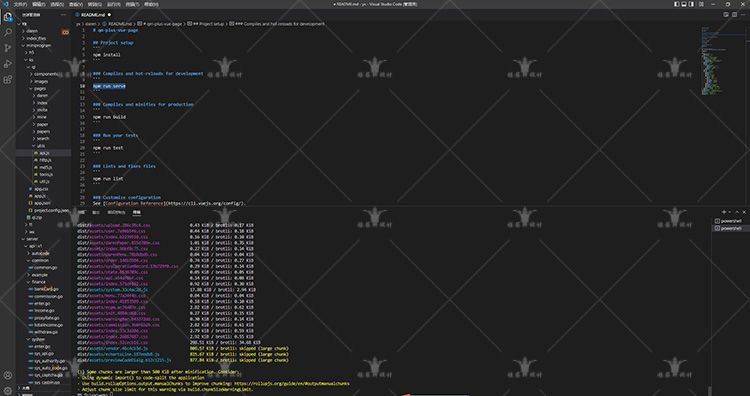Expand the invite folder
750x396 pixels.
tap(43, 110)
